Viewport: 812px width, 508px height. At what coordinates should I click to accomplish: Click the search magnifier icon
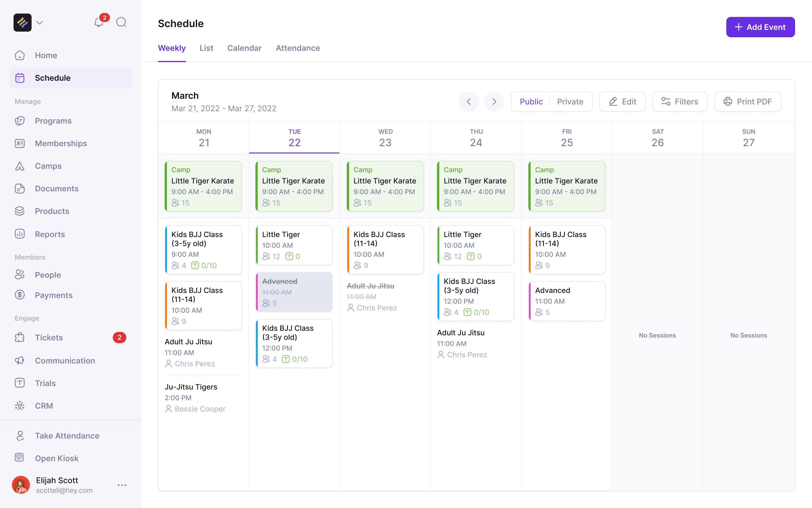click(121, 23)
